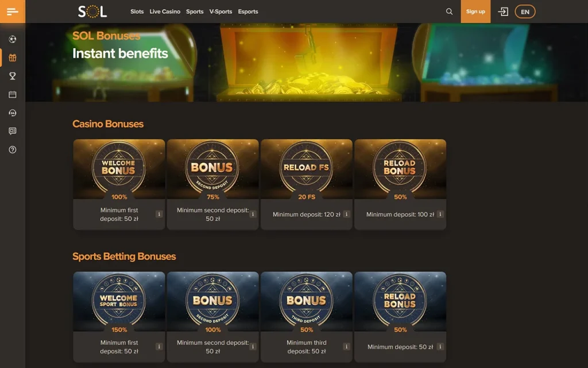
Task: Click the login arrow icon
Action: tap(503, 11)
